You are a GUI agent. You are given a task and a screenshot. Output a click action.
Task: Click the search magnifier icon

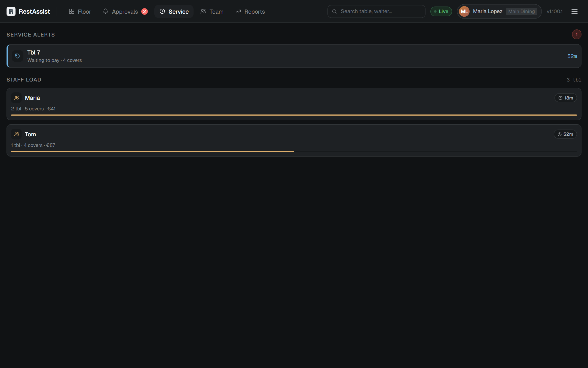click(335, 11)
